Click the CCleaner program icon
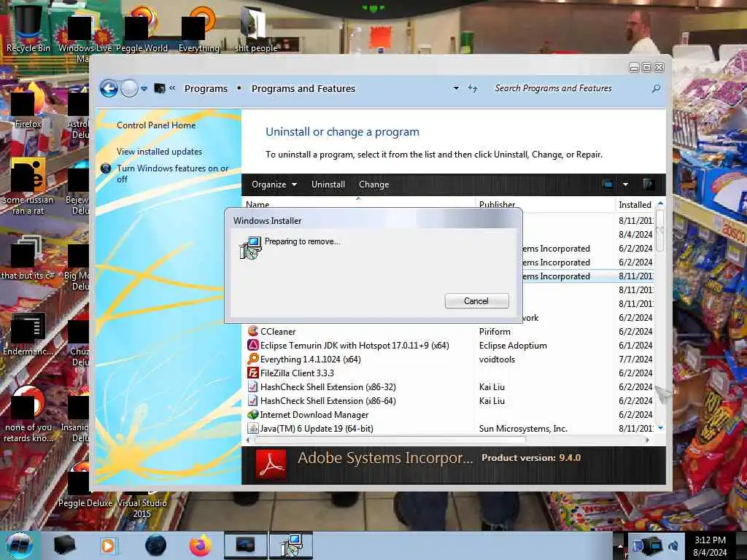This screenshot has height=560, width=747. point(253,331)
